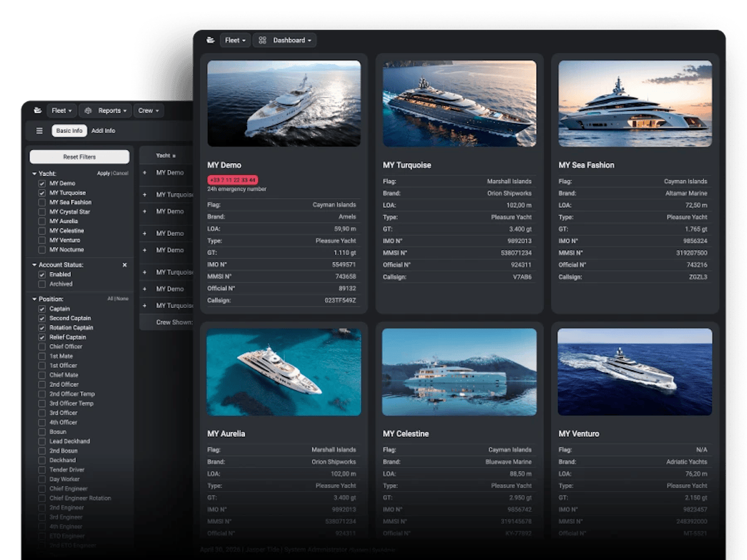Check the Tender Driver position
This screenshot has height=560, width=747.
coord(42,470)
